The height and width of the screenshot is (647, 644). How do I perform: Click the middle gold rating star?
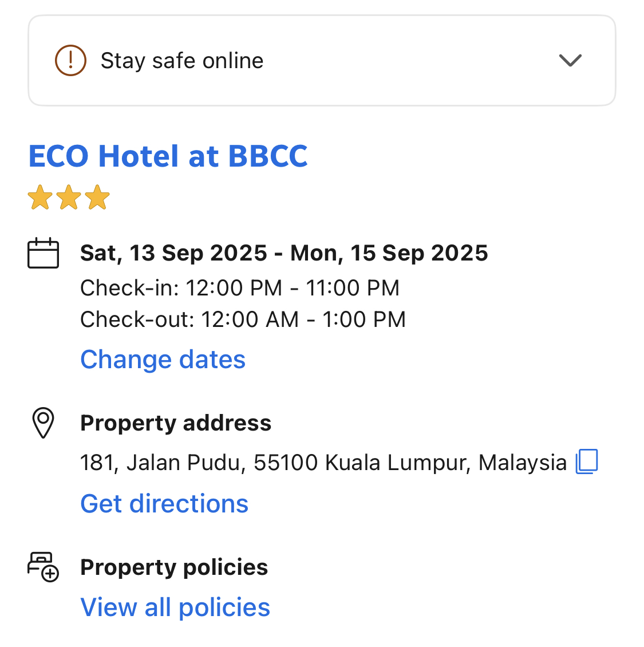[69, 198]
